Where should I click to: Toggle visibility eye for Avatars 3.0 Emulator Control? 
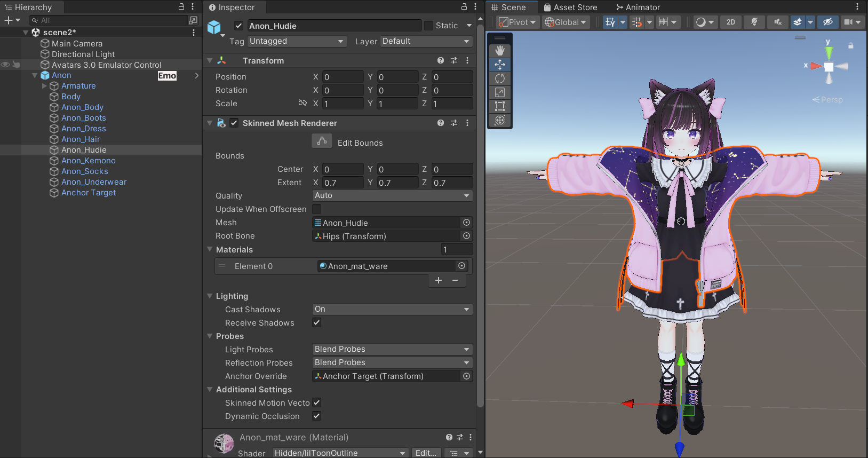5,65
